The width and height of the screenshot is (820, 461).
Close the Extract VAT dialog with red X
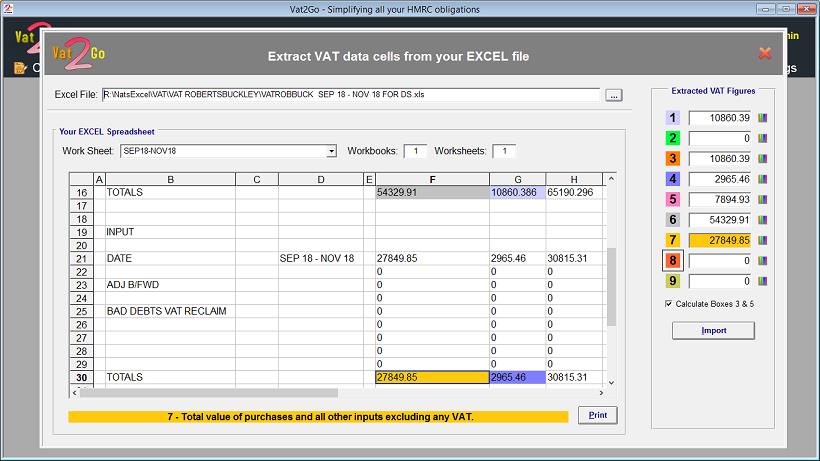click(765, 53)
